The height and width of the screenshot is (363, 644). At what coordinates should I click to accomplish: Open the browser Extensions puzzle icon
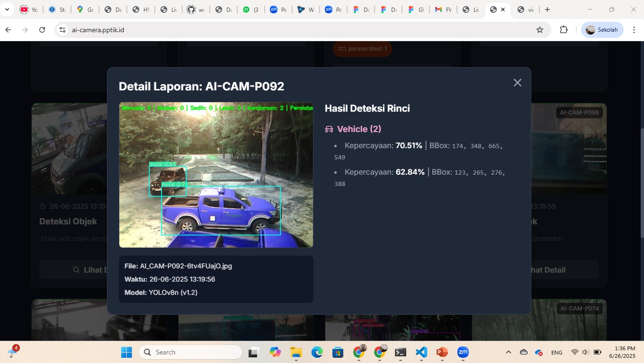click(563, 30)
